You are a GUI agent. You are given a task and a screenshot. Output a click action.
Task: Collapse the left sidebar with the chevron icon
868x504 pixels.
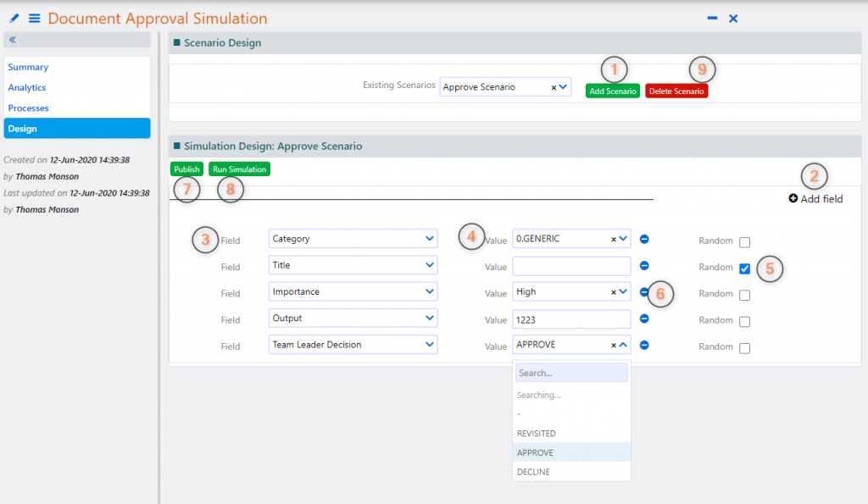click(x=12, y=40)
